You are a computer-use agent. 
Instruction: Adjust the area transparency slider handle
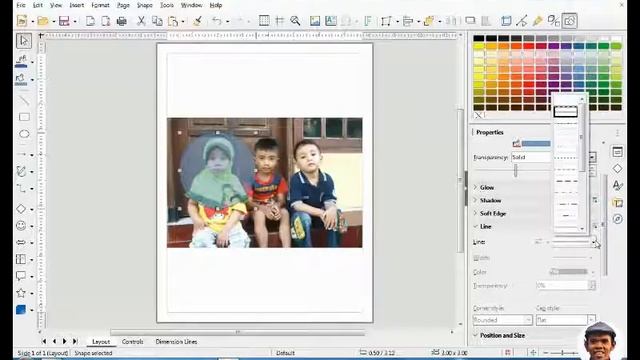516,171
